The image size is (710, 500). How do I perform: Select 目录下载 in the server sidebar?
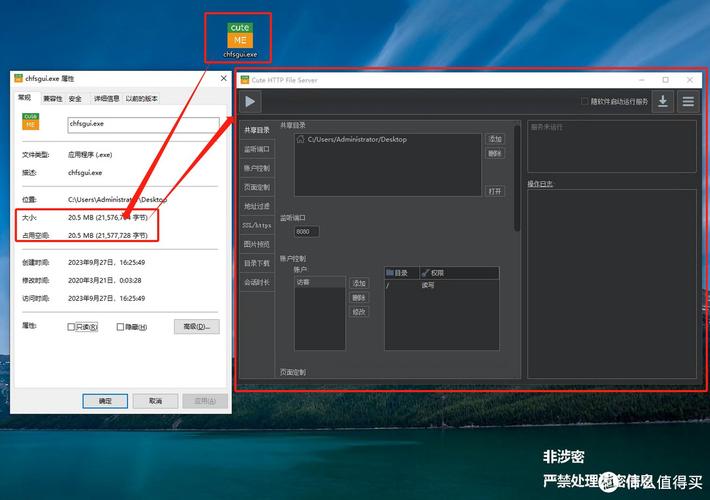[x=257, y=263]
